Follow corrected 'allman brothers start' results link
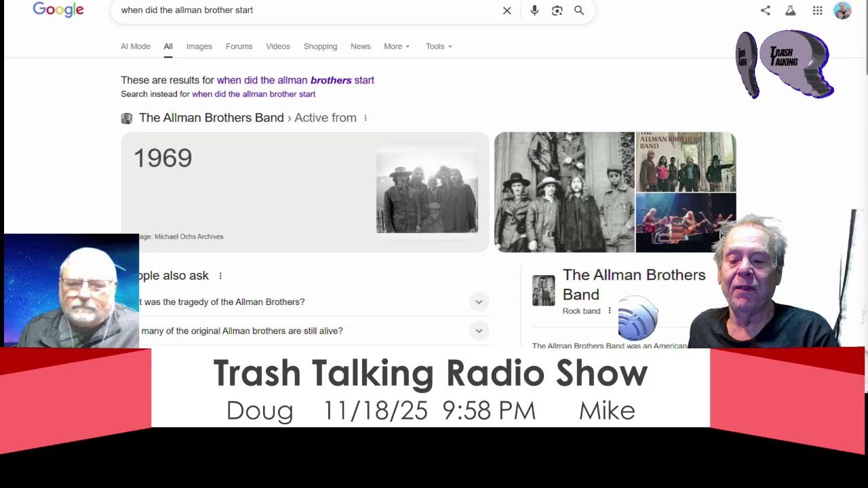The height and width of the screenshot is (488, 868). (x=296, y=80)
